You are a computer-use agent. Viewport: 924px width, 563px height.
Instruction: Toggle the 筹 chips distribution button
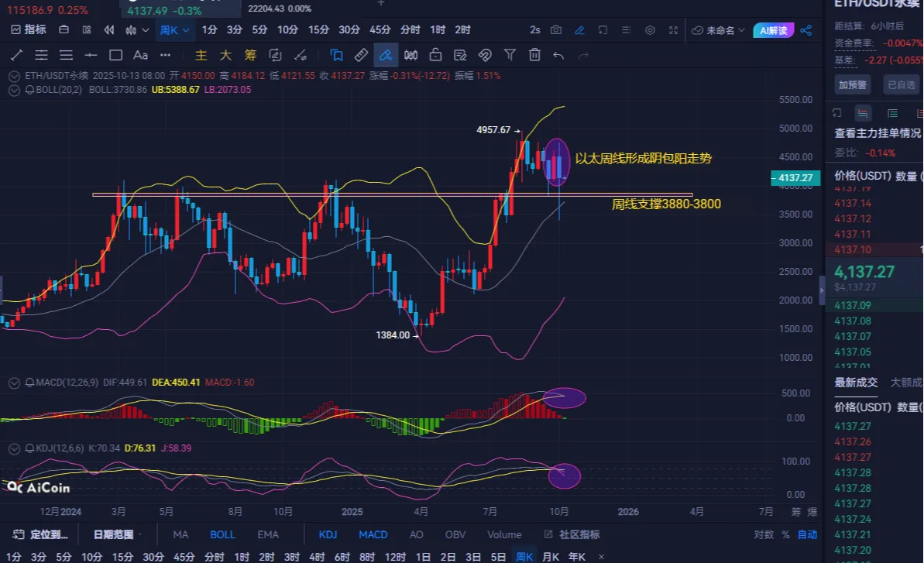tap(250, 55)
